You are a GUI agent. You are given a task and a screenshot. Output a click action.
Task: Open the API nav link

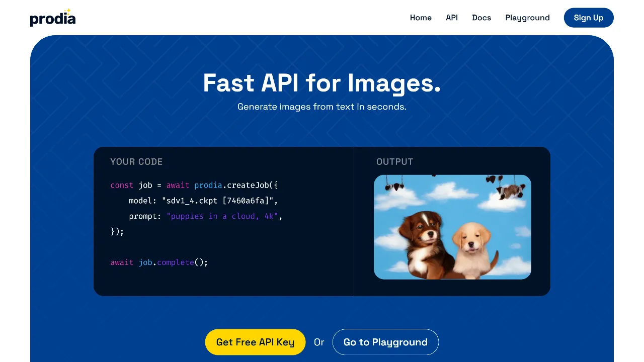452,18
